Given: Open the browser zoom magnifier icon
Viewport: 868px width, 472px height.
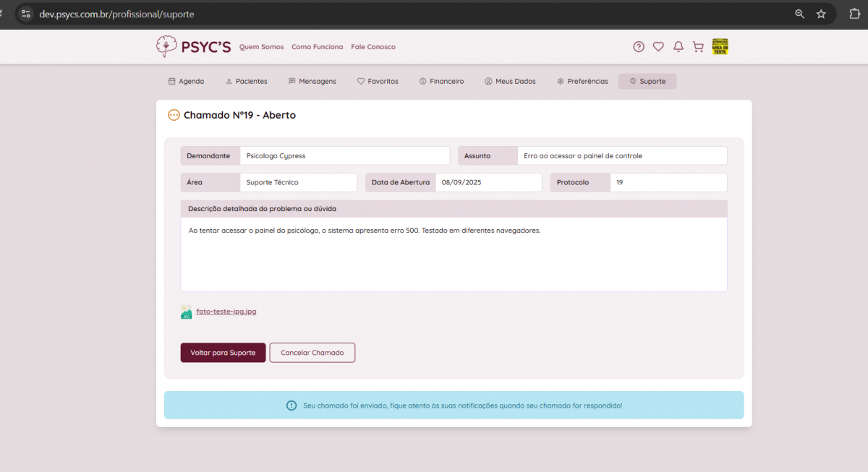Looking at the screenshot, I should (799, 14).
